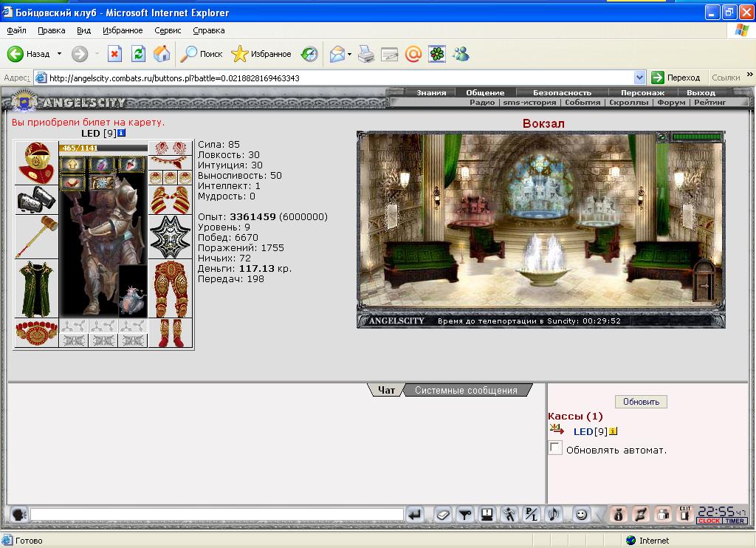Image resolution: width=756 pixels, height=548 pixels.
Task: Click the Print toolbar icon
Action: pyautogui.click(x=366, y=54)
